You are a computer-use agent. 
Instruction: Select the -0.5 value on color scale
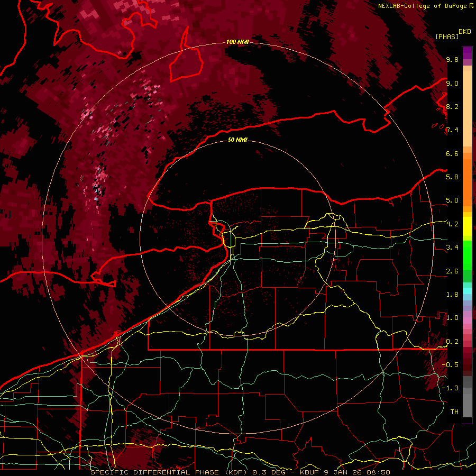[450, 364]
